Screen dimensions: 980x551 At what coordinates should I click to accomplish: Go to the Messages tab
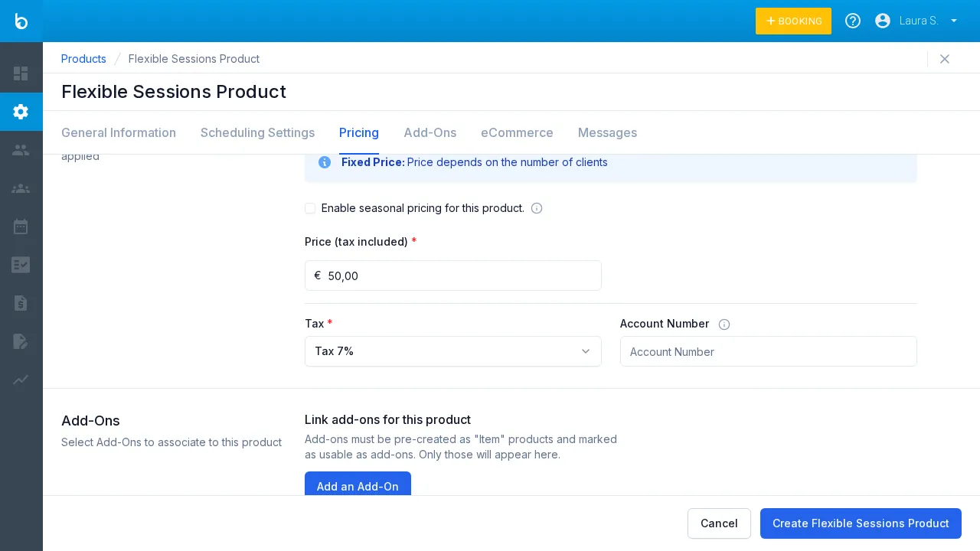coord(607,133)
